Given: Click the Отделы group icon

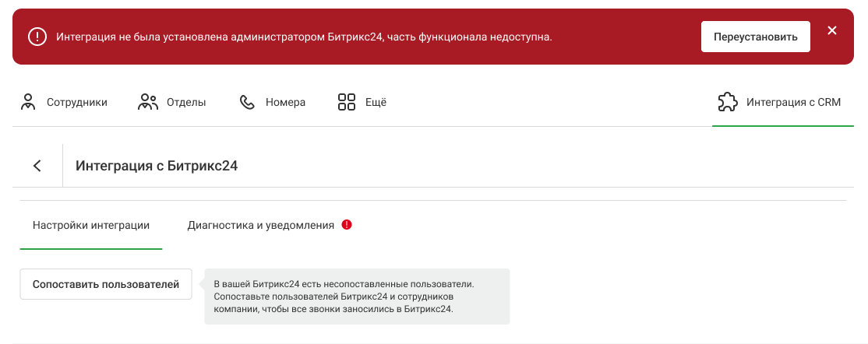Looking at the screenshot, I should point(148,102).
